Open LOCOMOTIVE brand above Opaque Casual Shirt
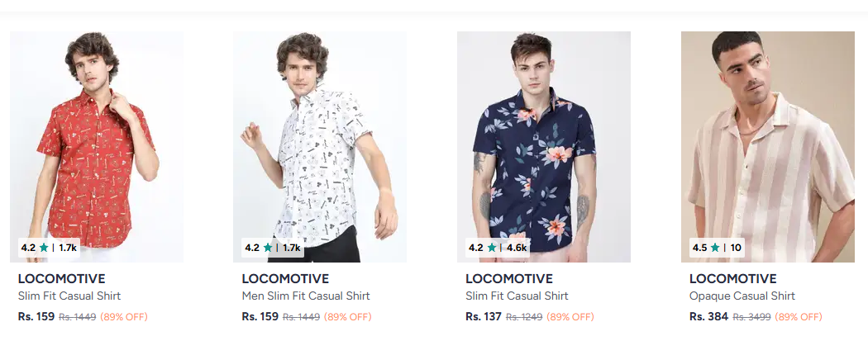Viewport: 868px width, 355px height. 732,279
